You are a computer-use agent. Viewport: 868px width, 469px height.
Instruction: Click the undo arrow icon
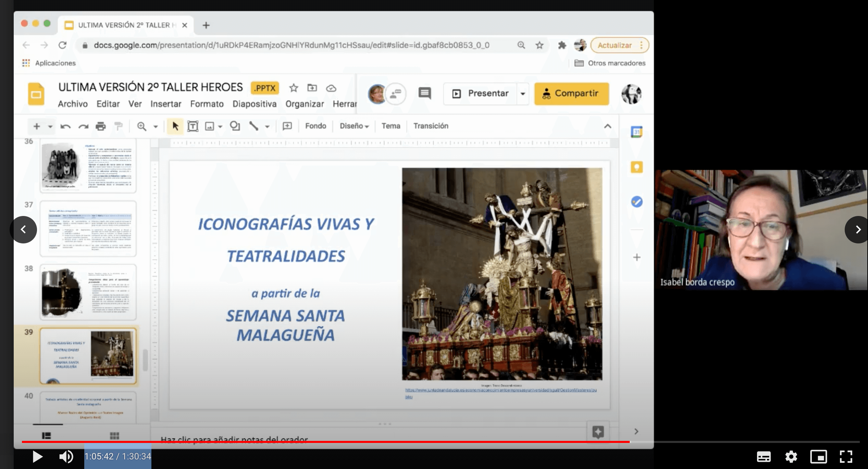[x=65, y=126]
